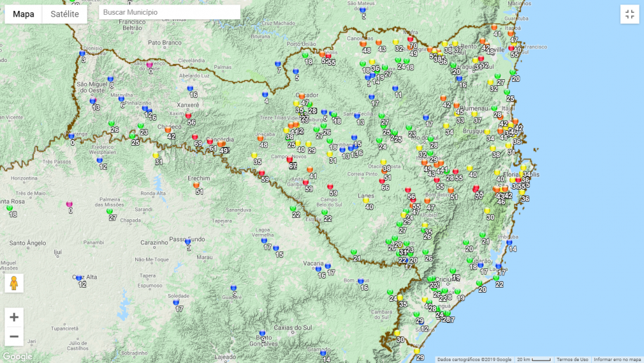Zoom out with the minus button
The image size is (644, 363).
coord(14,337)
